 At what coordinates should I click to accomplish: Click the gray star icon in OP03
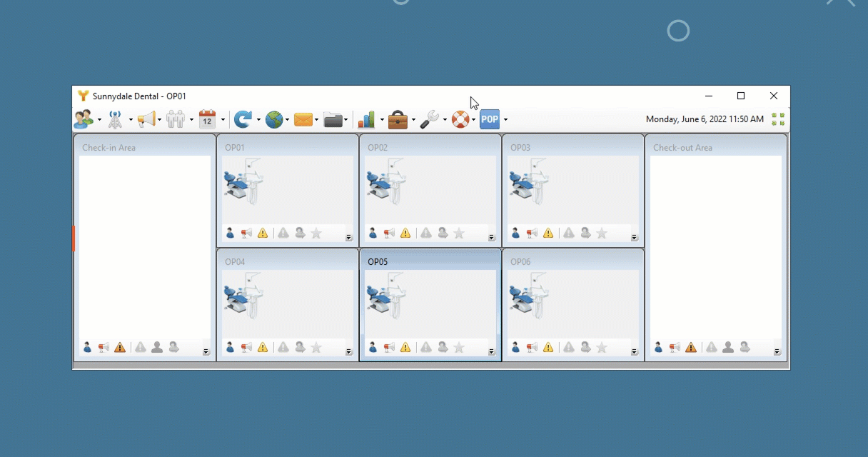(x=602, y=233)
